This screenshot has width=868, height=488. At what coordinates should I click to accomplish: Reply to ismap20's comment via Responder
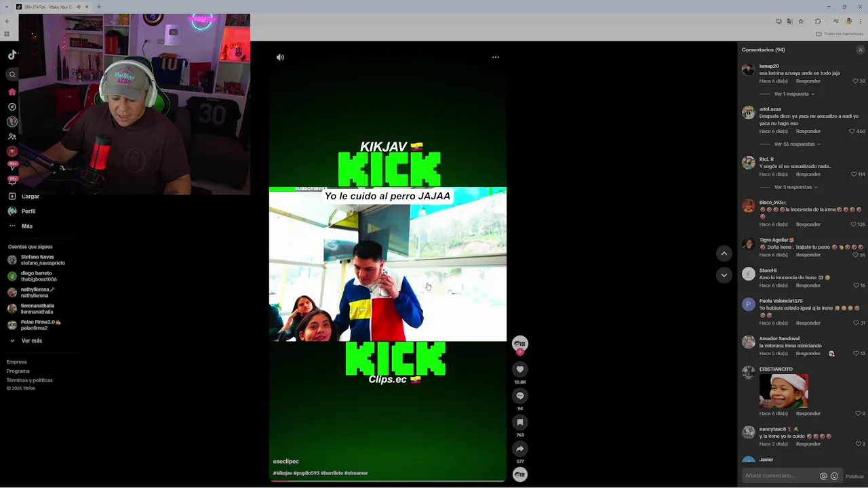(x=808, y=81)
